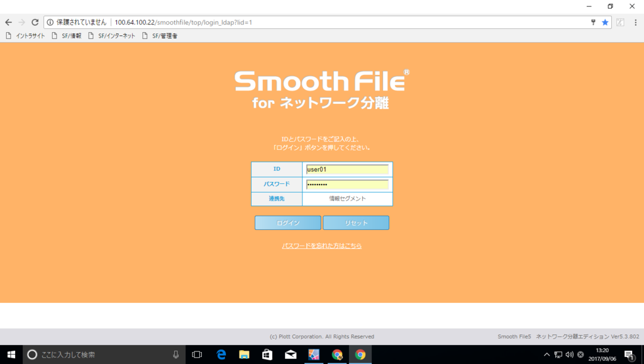Open the パスワードを忘れた方はこちら link
Viewport: 644px width, 364px height.
(x=321, y=246)
